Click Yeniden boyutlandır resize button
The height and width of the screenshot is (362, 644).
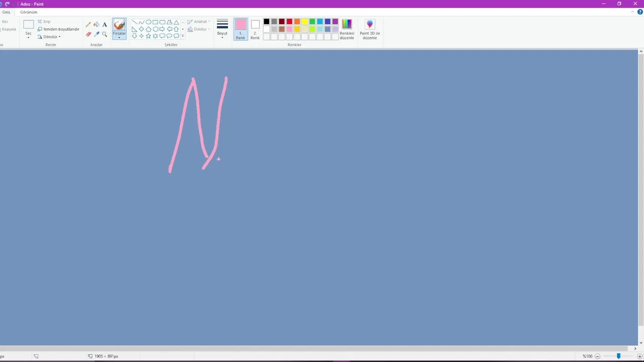pos(58,29)
